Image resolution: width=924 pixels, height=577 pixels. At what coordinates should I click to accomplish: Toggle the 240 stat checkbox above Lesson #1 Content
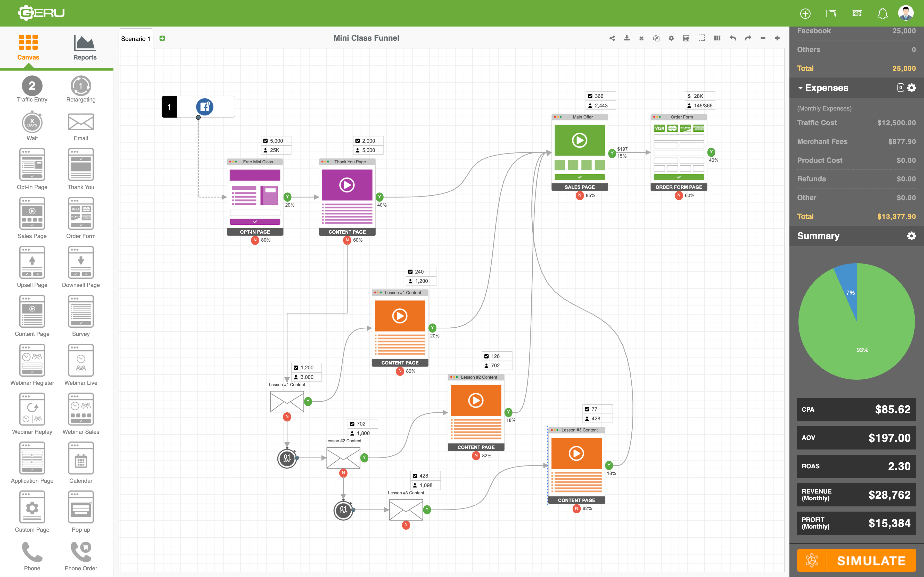pyautogui.click(x=411, y=271)
